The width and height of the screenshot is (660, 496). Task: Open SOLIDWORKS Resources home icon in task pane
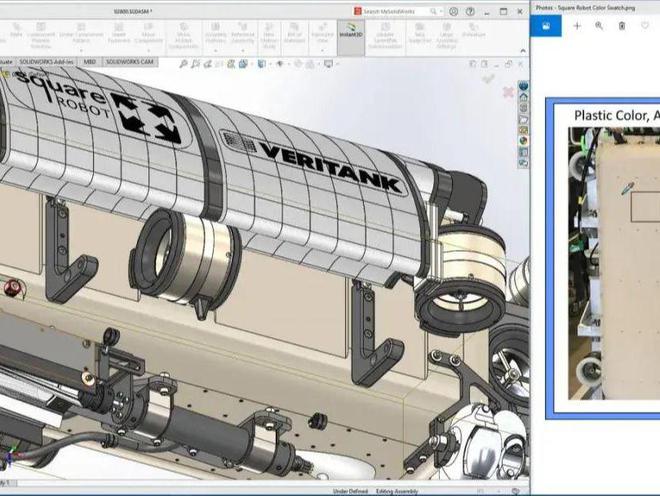click(x=524, y=97)
